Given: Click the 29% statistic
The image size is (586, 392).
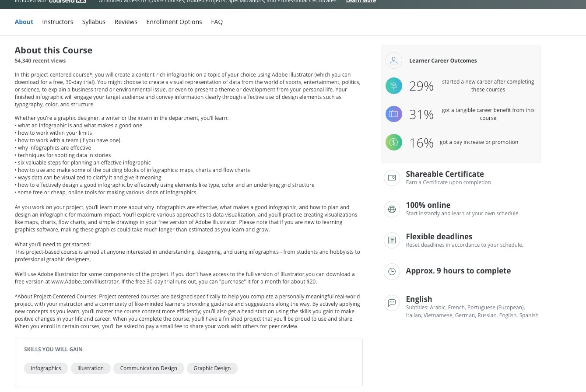Looking at the screenshot, I should coord(421,86).
